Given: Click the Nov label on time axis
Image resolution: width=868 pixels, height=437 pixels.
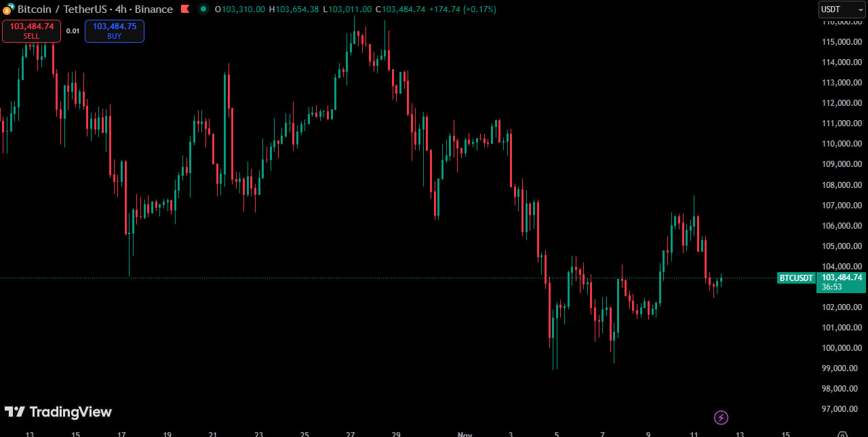Looking at the screenshot, I should click(465, 434).
